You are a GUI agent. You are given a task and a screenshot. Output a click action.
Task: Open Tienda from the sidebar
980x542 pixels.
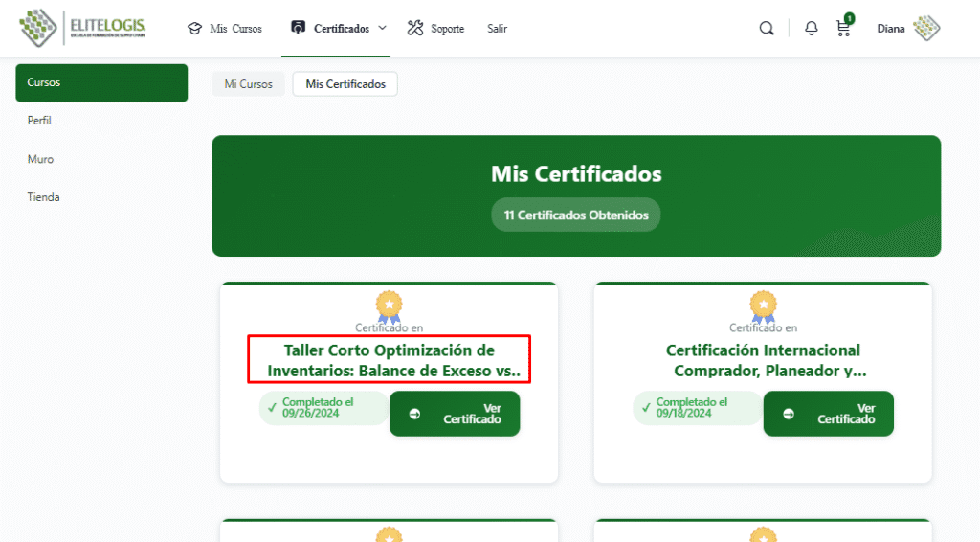point(44,197)
